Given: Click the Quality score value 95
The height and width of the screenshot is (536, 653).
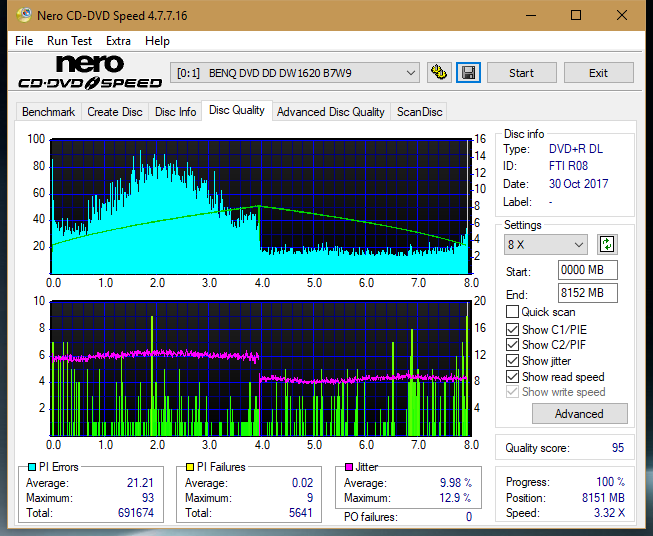Looking at the screenshot, I should pos(618,448).
